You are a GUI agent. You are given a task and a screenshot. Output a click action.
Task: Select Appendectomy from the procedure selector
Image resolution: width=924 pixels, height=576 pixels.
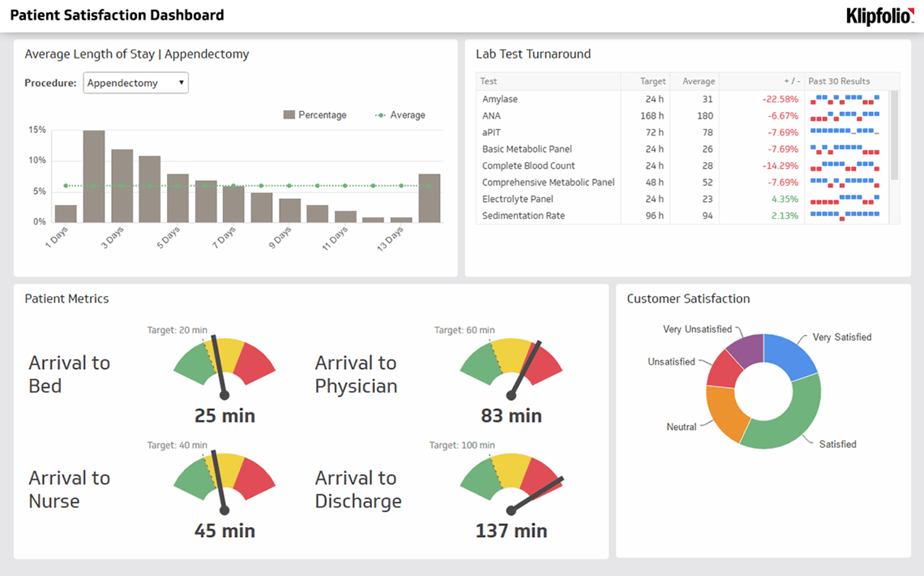pos(123,83)
